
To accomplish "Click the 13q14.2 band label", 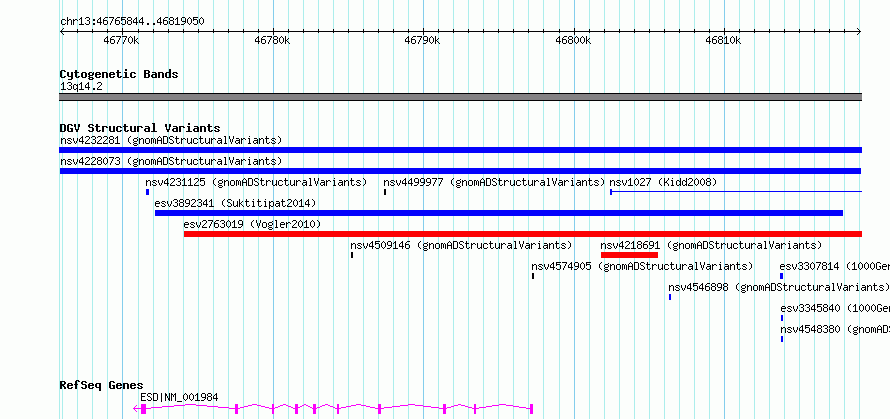I will click(81, 86).
